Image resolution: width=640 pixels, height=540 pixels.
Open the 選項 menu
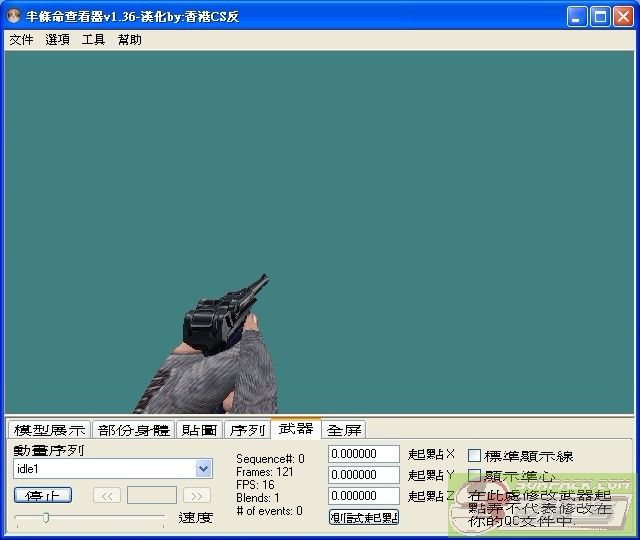click(x=57, y=40)
